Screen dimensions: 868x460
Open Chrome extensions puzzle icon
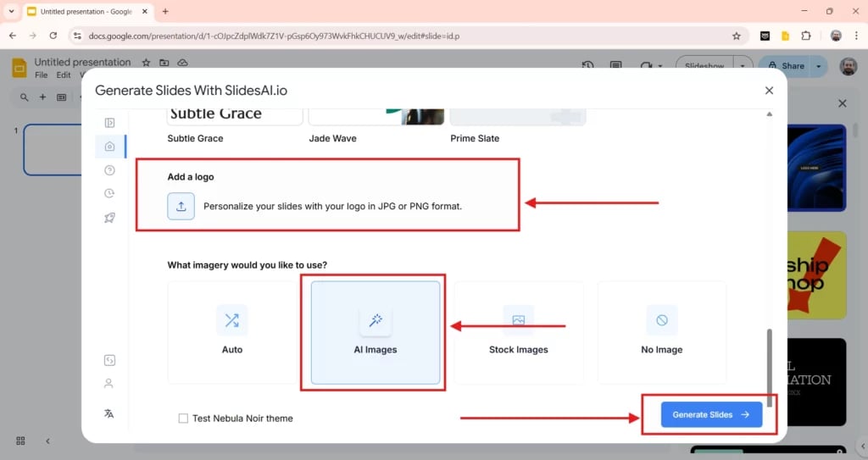click(x=806, y=36)
